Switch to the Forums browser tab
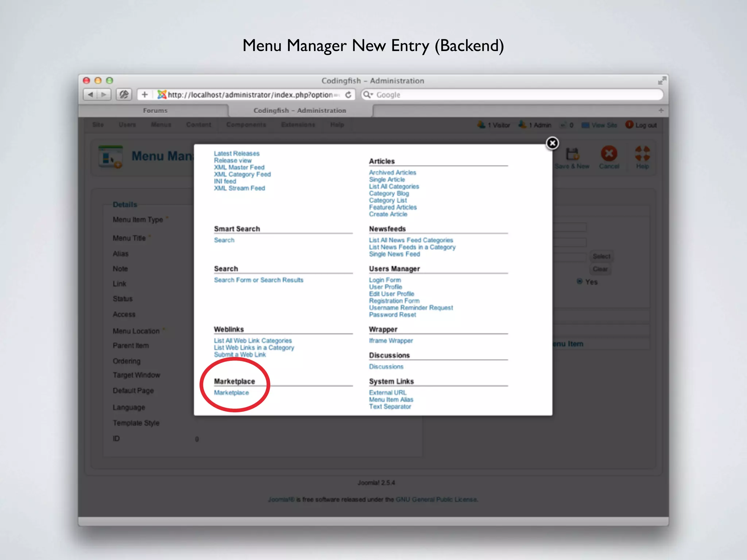 coord(155,110)
